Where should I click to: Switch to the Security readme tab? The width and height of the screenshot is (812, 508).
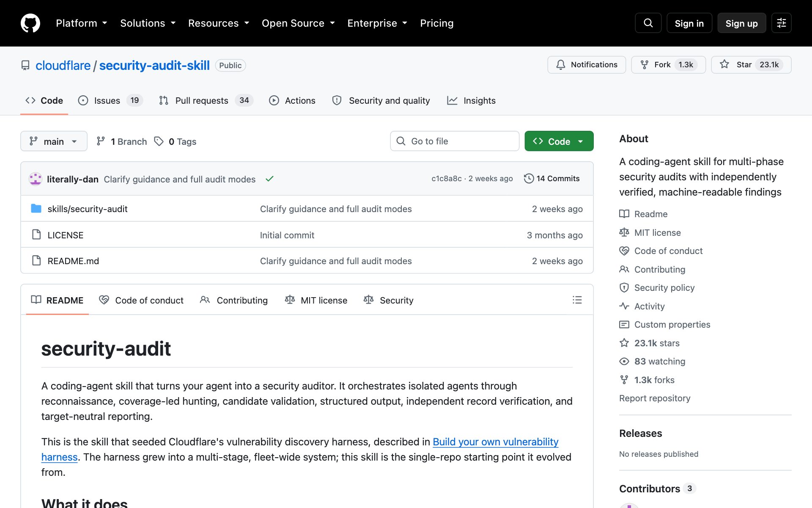click(x=388, y=300)
